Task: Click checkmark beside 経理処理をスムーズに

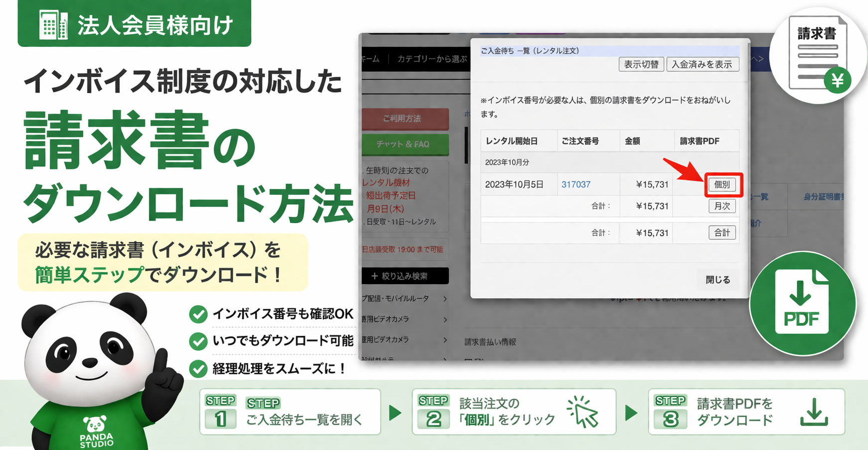Action: pos(198,369)
